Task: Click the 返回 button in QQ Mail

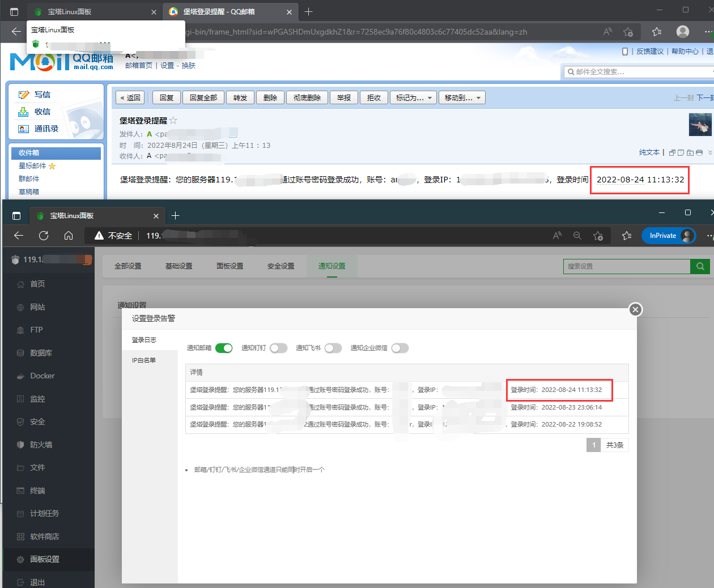Action: tap(130, 97)
